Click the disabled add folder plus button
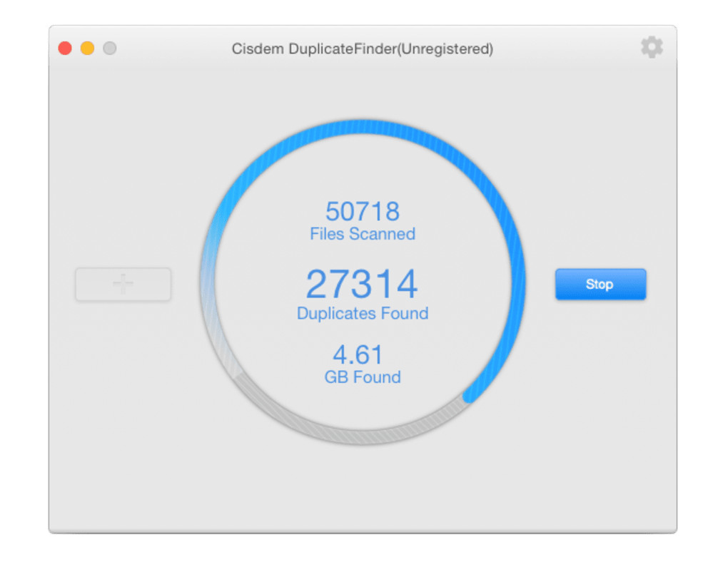728x562 pixels. pos(123,284)
